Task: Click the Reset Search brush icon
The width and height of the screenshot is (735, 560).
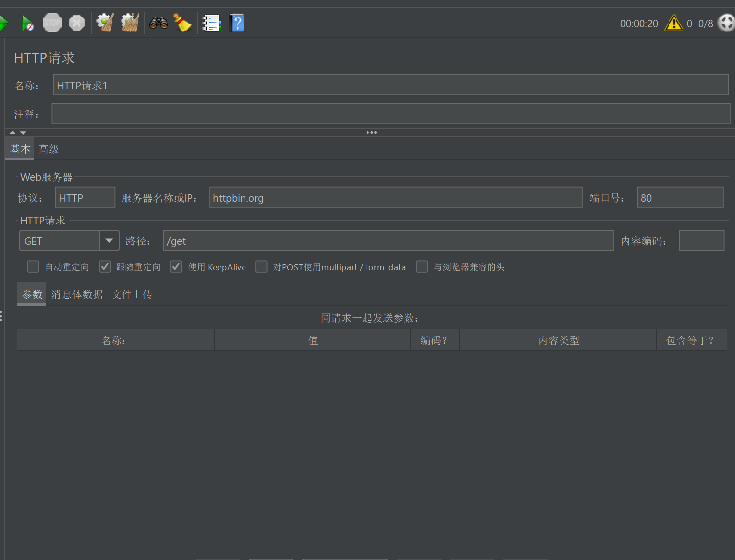Action: click(182, 23)
